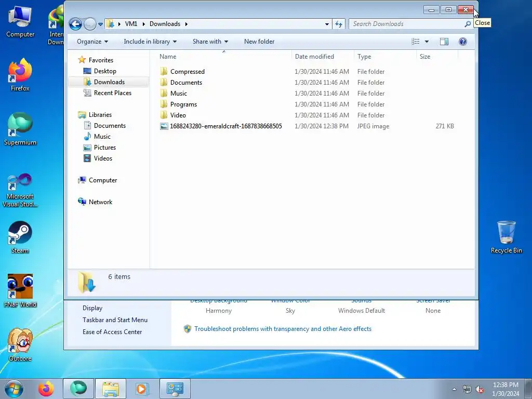532x399 pixels.
Task: Click the refresh button in address bar
Action: coord(339,24)
